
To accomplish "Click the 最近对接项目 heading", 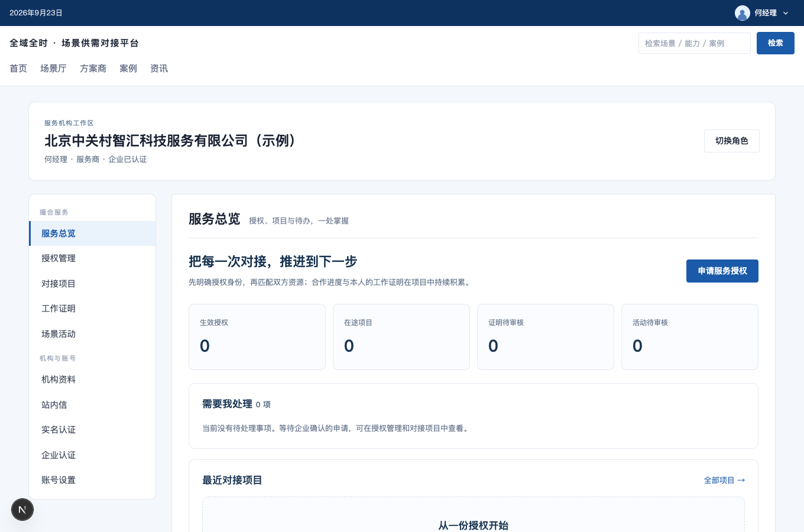I will [232, 481].
